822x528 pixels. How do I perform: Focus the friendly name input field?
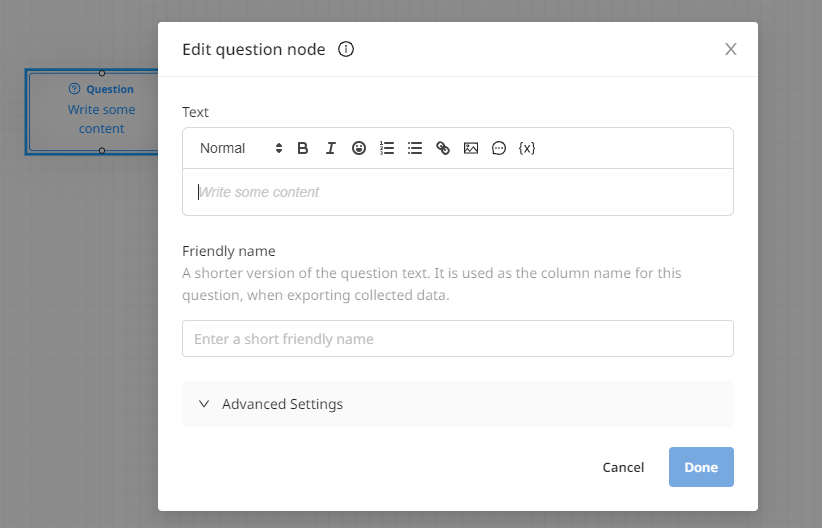458,339
